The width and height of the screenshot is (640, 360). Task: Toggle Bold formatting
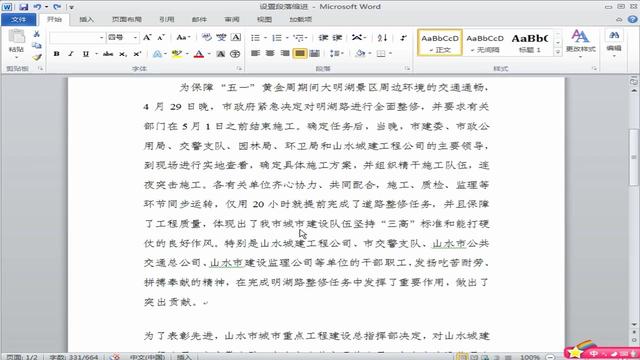(57, 54)
